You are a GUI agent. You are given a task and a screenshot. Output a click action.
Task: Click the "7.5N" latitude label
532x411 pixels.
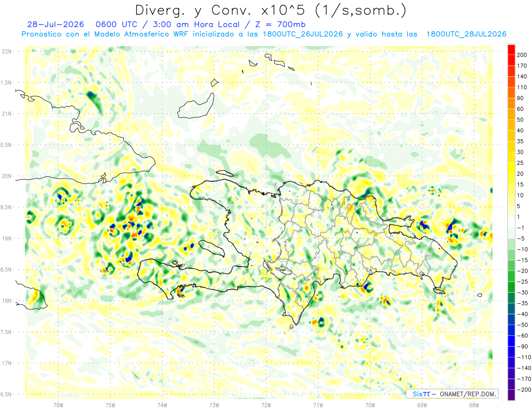pos(7,332)
